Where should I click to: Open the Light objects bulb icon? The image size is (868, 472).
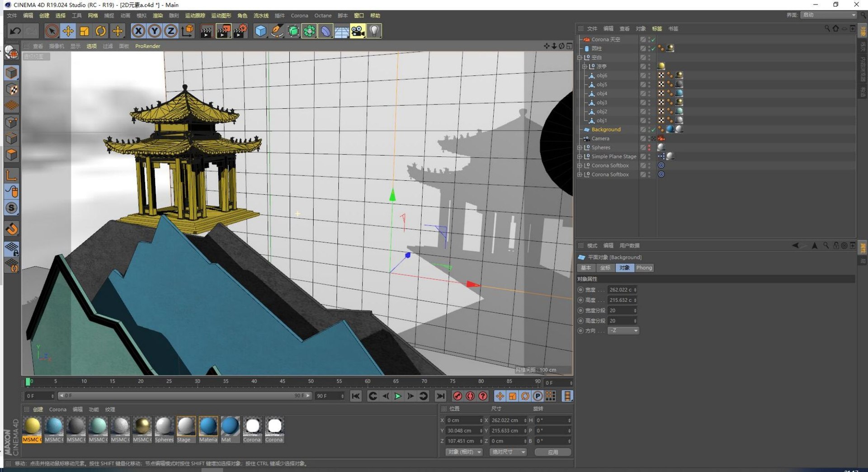click(x=374, y=31)
